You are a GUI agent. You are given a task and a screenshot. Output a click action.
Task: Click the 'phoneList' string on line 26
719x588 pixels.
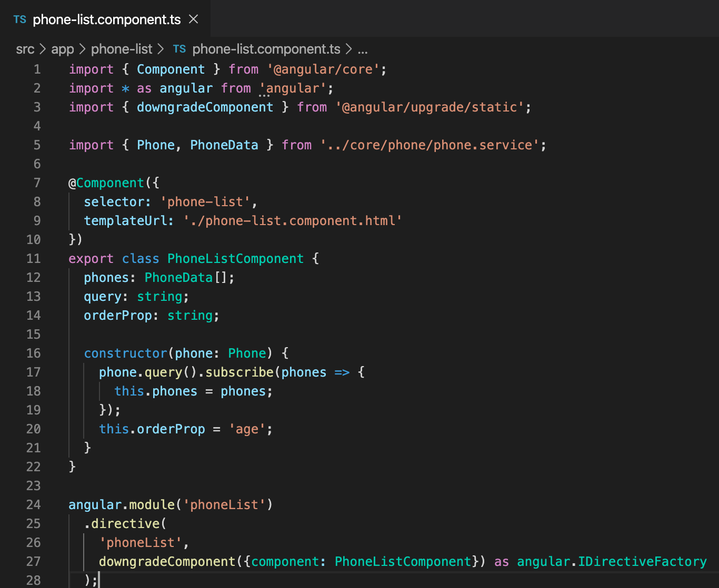tap(141, 543)
